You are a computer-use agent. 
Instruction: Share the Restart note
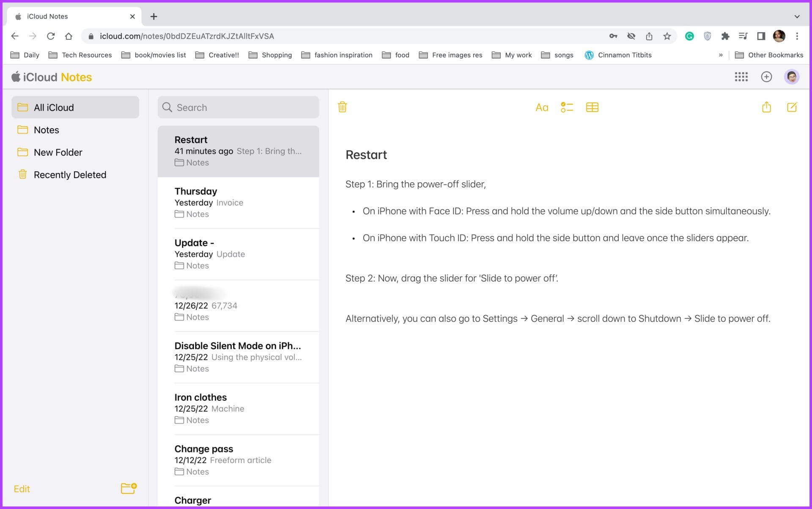click(x=766, y=107)
